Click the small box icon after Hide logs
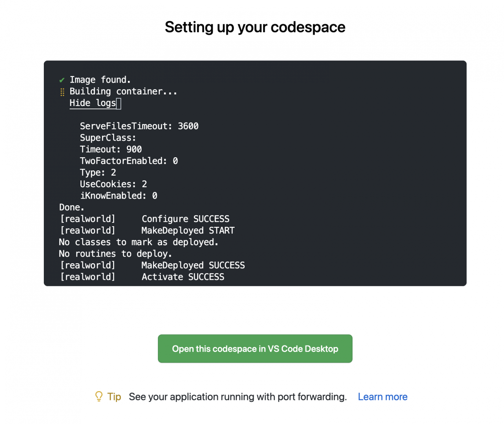504x424 pixels. point(119,104)
